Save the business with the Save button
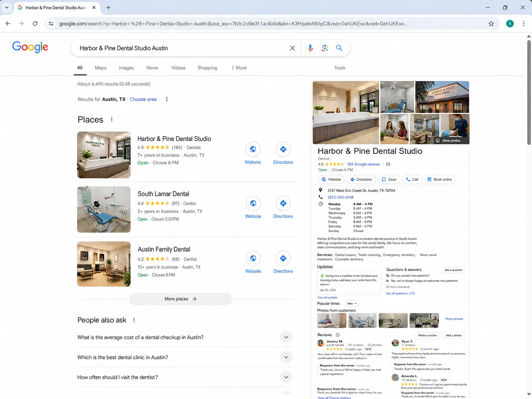532x399 pixels. click(389, 179)
